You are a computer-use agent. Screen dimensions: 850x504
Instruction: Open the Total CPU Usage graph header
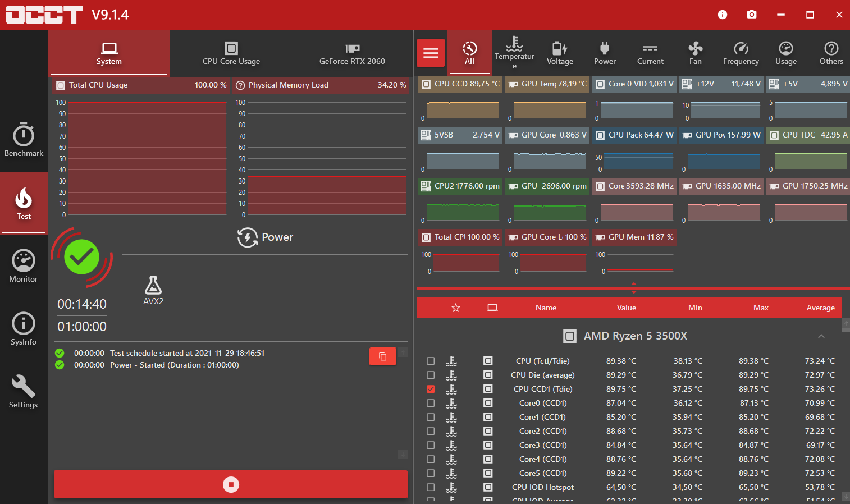point(141,85)
